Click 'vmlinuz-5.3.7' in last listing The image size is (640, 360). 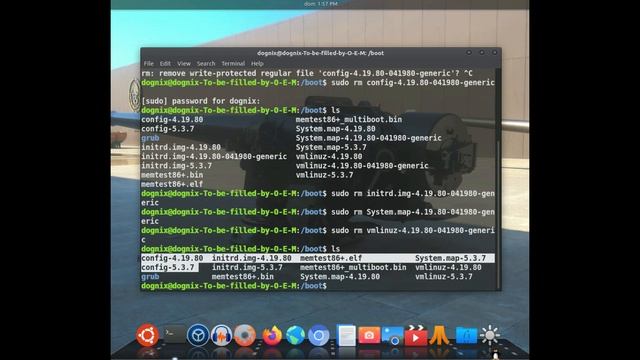(444, 277)
